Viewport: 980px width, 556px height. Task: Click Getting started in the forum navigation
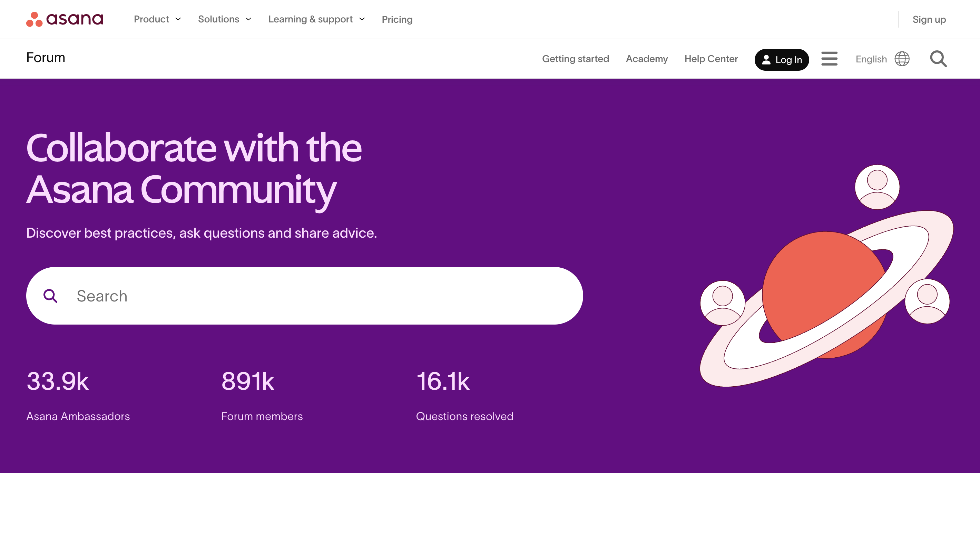[x=576, y=59]
